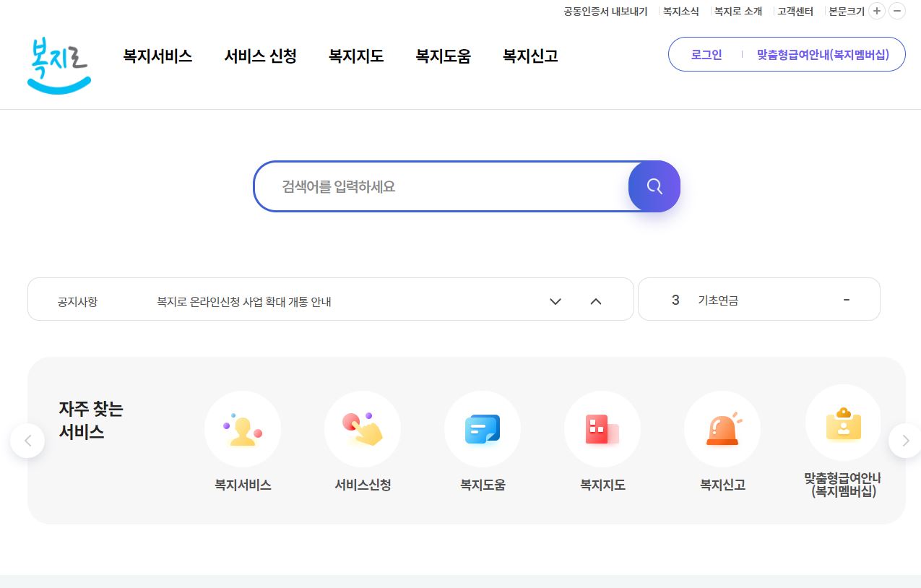Click the 로그인 button
This screenshot has height=588, width=921.
[706, 54]
